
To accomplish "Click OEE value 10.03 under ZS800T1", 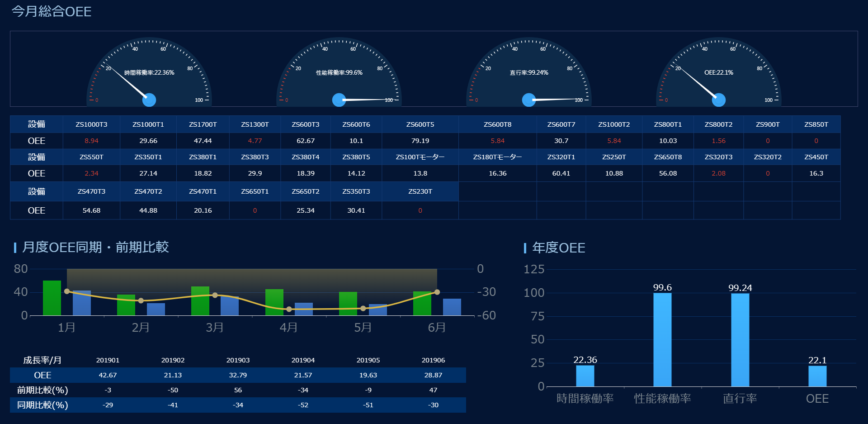I will coord(668,141).
